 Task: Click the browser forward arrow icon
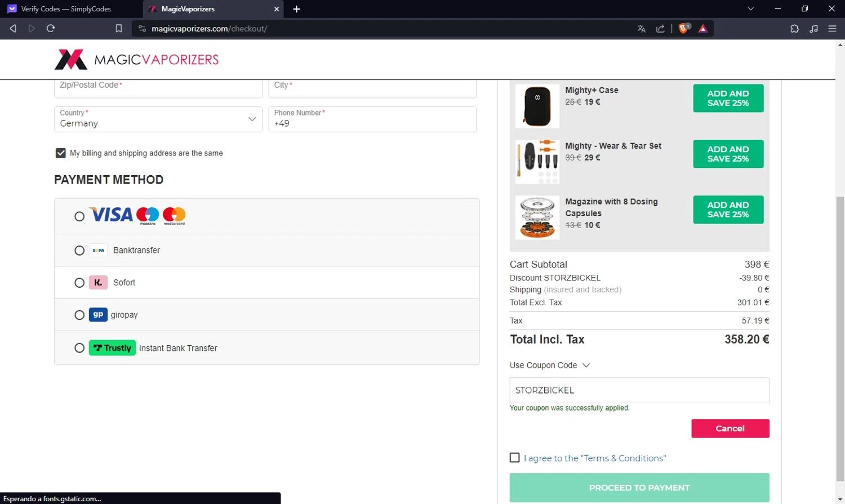coord(32,29)
